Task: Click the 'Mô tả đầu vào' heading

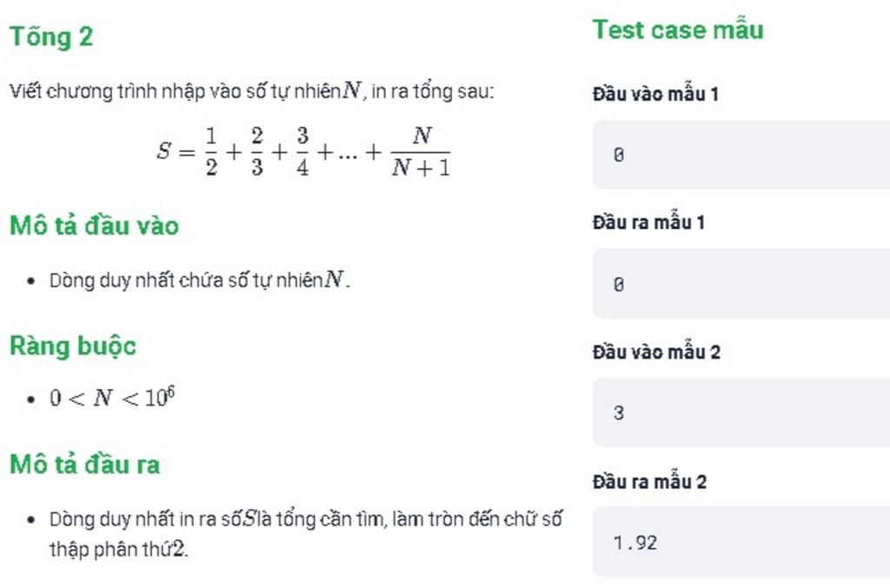Action: coord(94,225)
